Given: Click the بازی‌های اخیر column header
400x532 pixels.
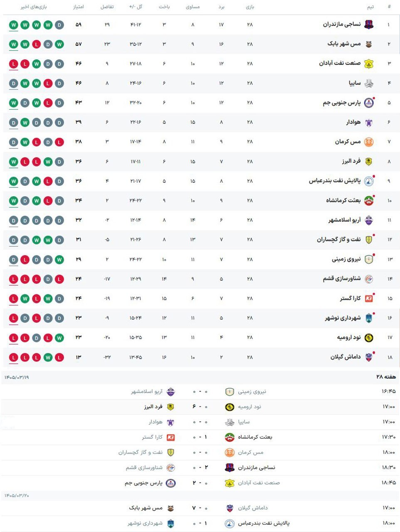Looking at the screenshot, I should click(x=34, y=7).
